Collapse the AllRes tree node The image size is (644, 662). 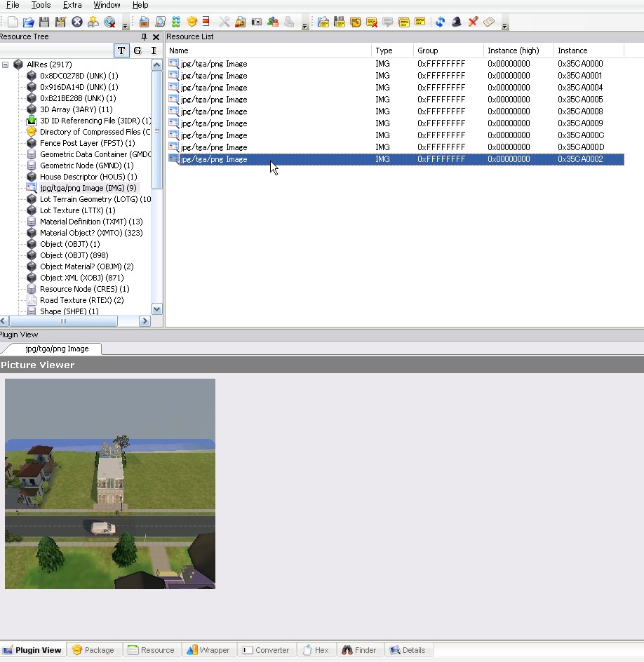pos(6,65)
